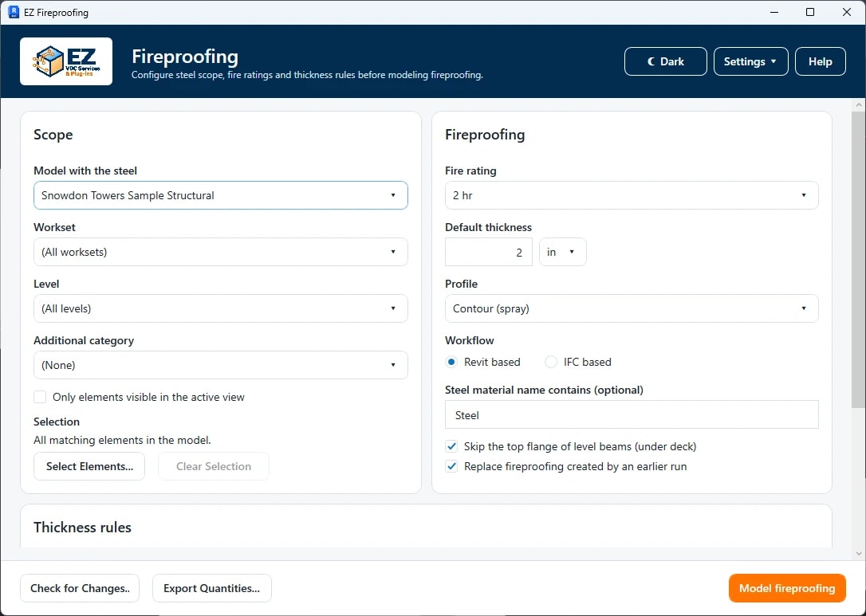
Task: Open the Fire rating dropdown
Action: (x=632, y=195)
